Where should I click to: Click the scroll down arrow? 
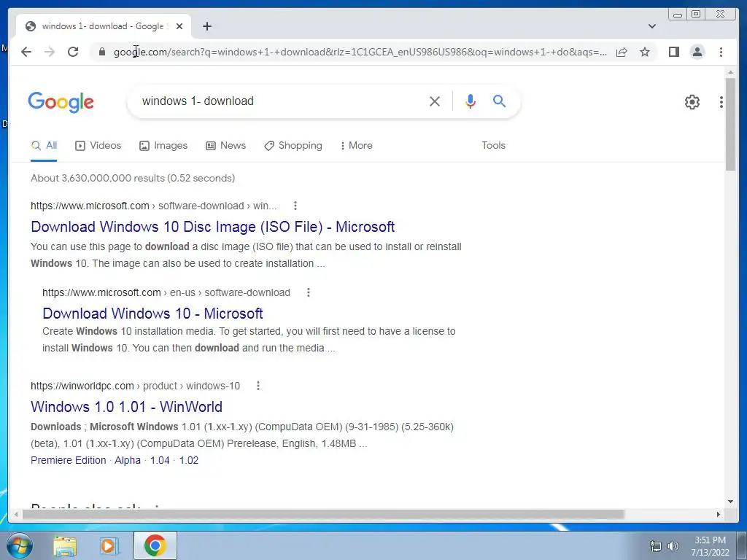point(730,502)
